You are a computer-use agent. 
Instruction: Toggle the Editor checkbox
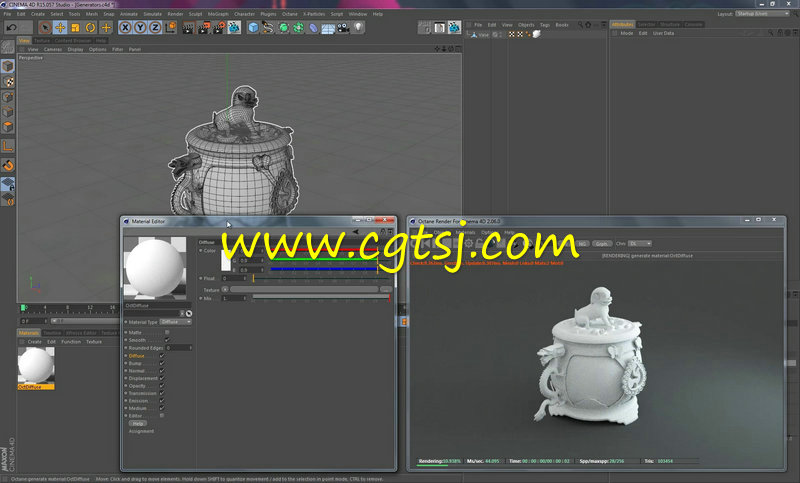[x=162, y=416]
